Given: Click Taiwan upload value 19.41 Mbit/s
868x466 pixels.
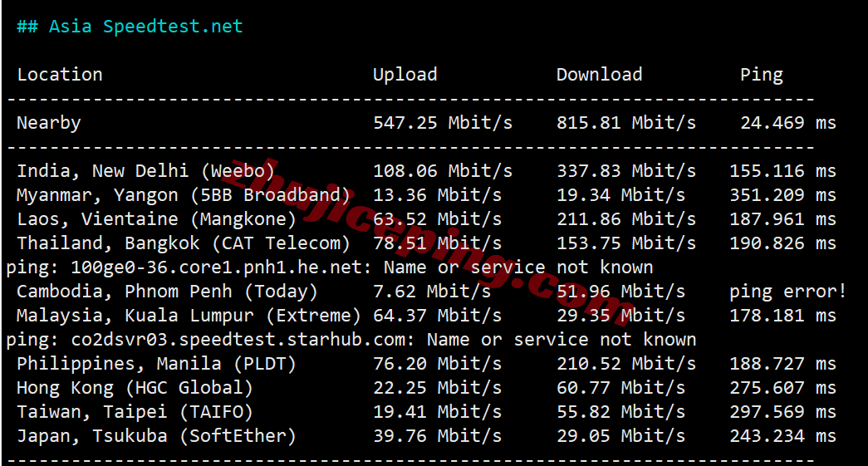Looking at the screenshot, I should pyautogui.click(x=437, y=412).
